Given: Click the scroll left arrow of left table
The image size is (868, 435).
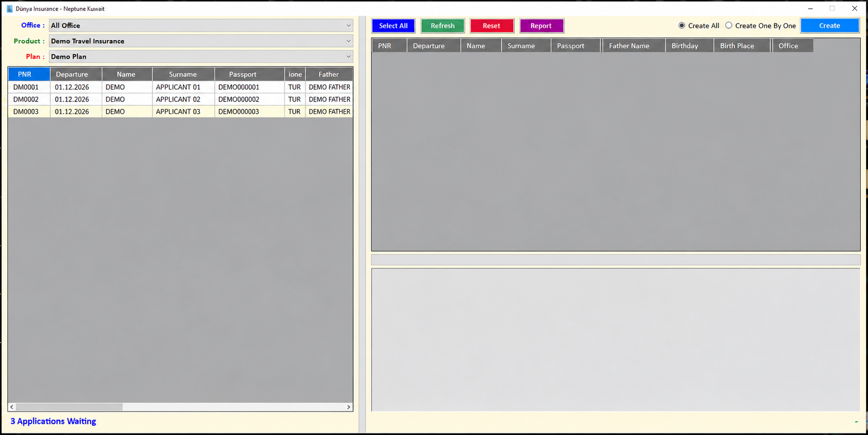Looking at the screenshot, I should click(x=12, y=407).
